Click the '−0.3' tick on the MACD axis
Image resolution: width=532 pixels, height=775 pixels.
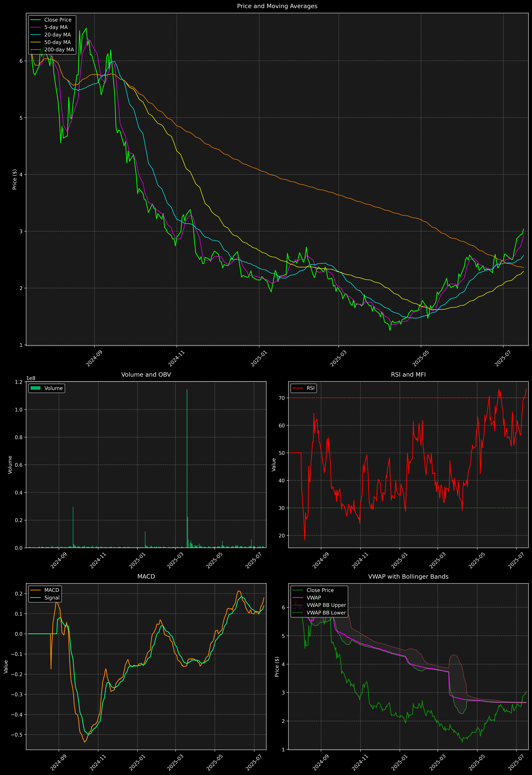coord(17,694)
